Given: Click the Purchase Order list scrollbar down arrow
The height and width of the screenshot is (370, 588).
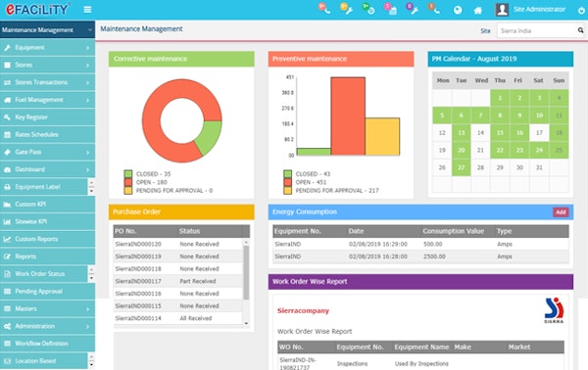Looking at the screenshot, I should point(246,323).
